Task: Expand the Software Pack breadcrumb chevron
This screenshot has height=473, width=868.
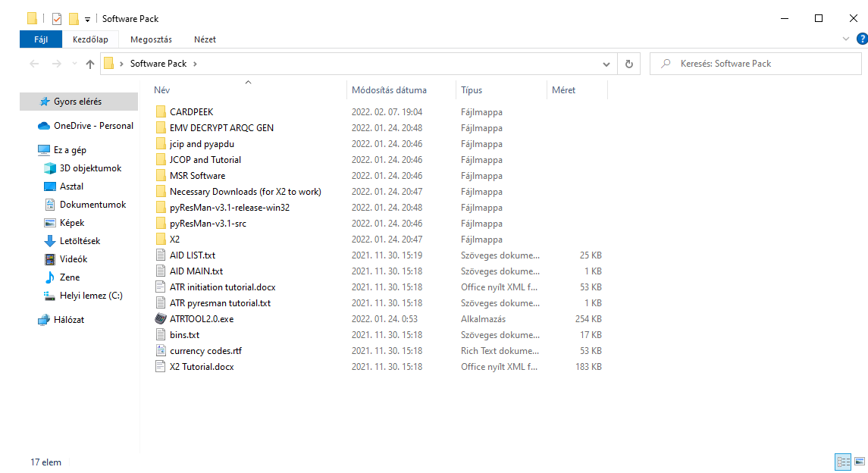Action: click(x=195, y=64)
